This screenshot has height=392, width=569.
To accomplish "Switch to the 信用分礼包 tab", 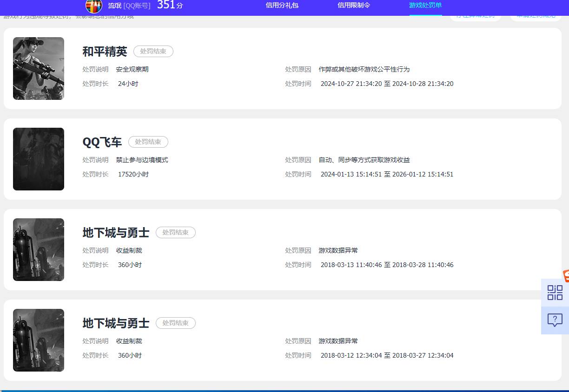I will [x=282, y=6].
